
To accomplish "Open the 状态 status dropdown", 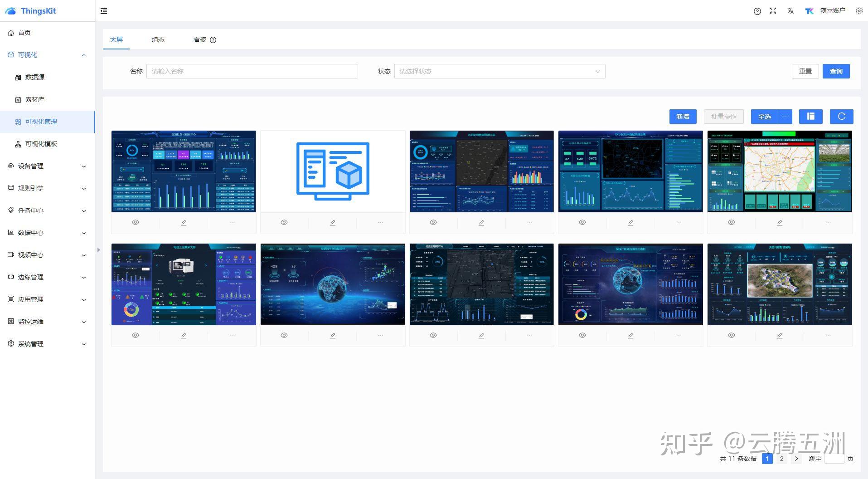I will pos(499,71).
